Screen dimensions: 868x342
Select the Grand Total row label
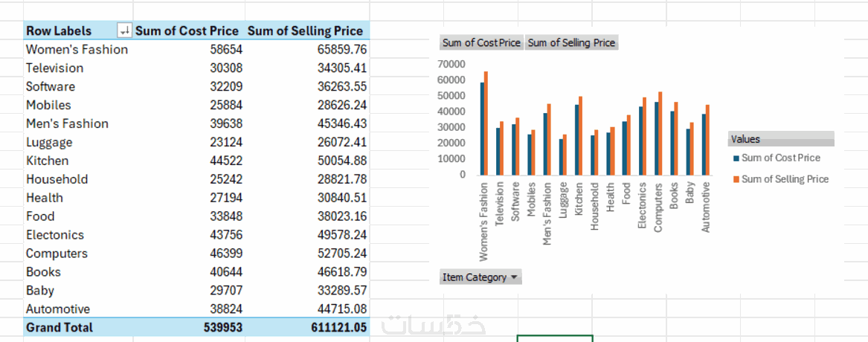60,327
